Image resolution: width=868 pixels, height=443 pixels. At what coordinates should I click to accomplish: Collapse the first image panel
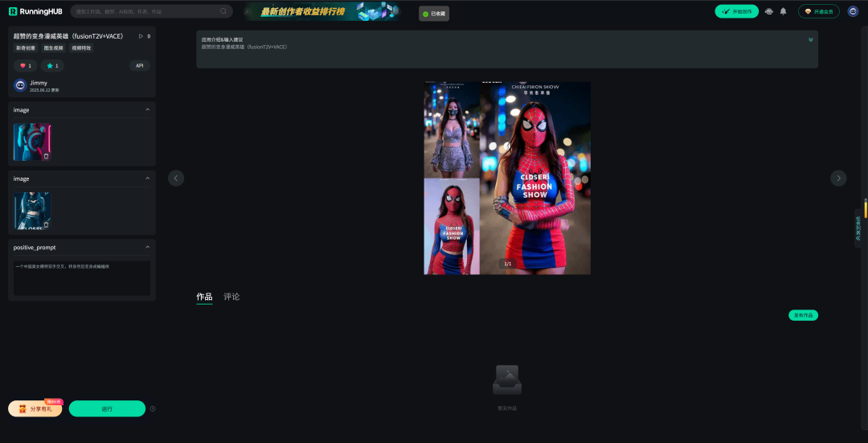coord(147,109)
